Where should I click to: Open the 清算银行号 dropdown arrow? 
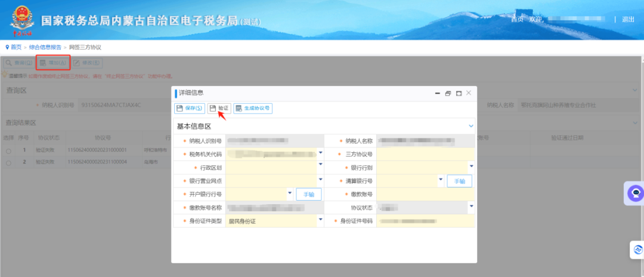(x=441, y=180)
